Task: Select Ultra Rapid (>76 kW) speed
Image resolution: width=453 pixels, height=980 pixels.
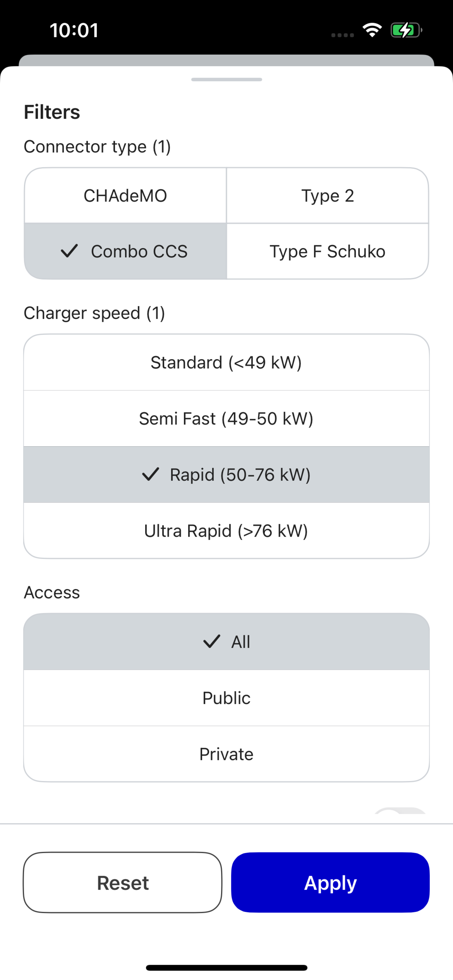Action: point(226,531)
